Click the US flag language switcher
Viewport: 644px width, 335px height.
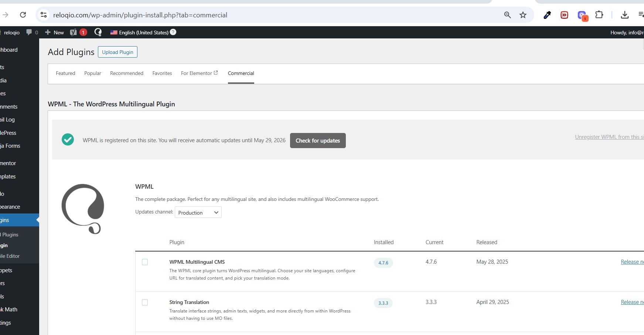[114, 33]
